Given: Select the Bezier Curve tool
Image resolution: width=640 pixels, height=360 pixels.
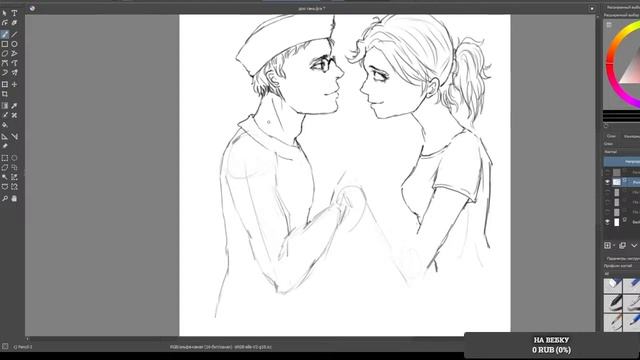Looking at the screenshot, I should tap(4, 63).
